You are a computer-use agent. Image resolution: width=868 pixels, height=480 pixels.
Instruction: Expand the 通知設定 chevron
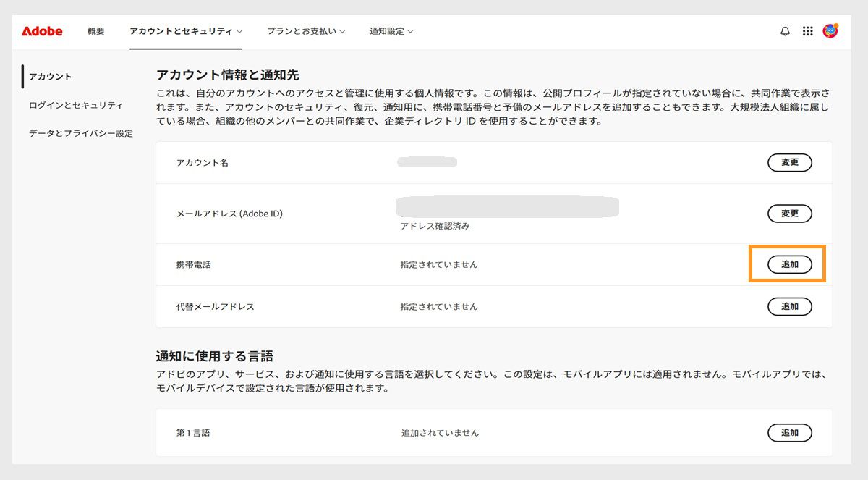pos(411,32)
